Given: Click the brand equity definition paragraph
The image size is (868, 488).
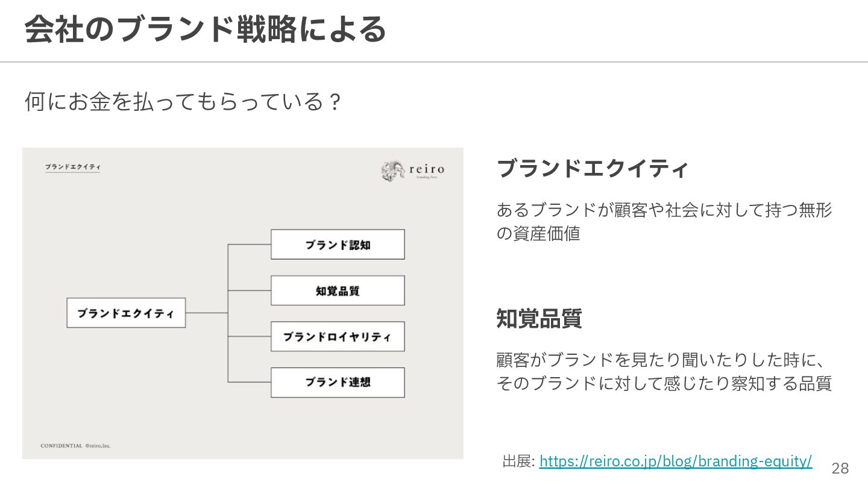Looking at the screenshot, I should click(x=664, y=222).
